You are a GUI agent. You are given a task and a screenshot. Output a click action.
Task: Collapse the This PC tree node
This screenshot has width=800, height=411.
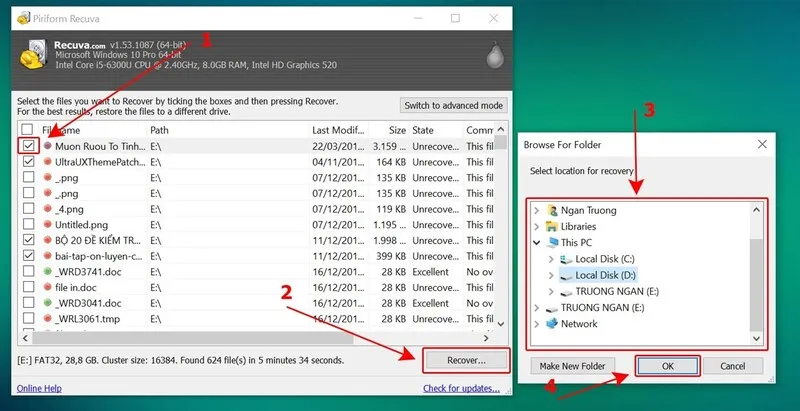(538, 243)
